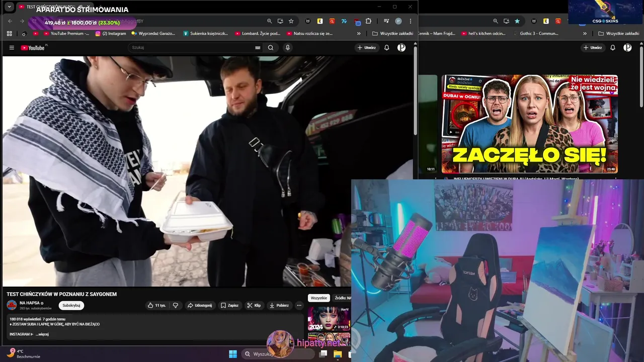
Task: Click the zoom magnifier icon in the right address bar
Action: [496, 21]
